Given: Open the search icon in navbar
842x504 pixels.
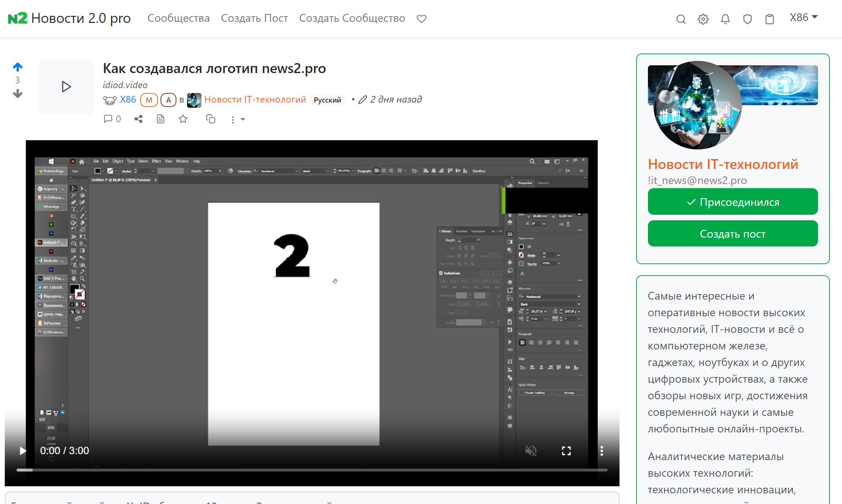Looking at the screenshot, I should (x=681, y=19).
